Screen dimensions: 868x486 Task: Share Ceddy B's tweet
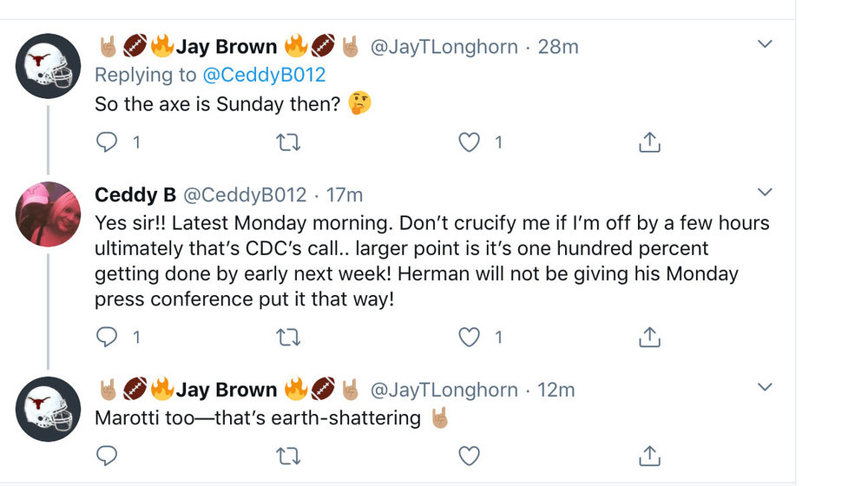[x=649, y=337]
